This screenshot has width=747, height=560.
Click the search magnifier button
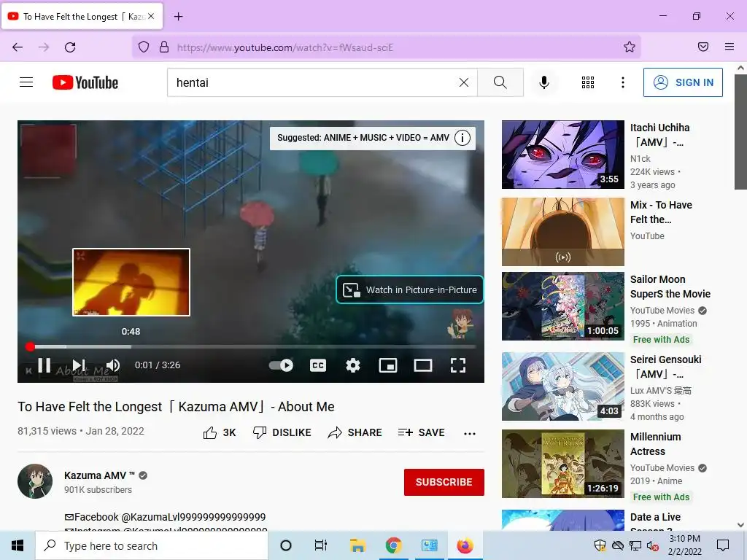pos(500,82)
